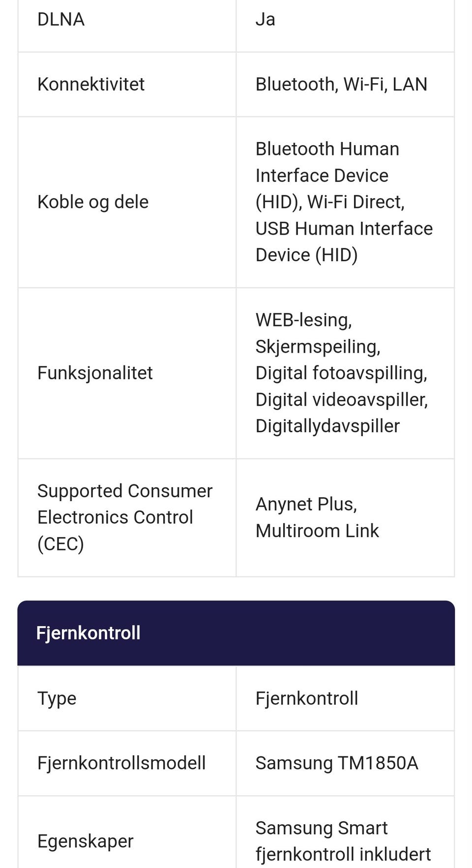Image resolution: width=472 pixels, height=868 pixels.
Task: Select the 'Fjernkontroll' value in Type row
Action: click(x=307, y=698)
